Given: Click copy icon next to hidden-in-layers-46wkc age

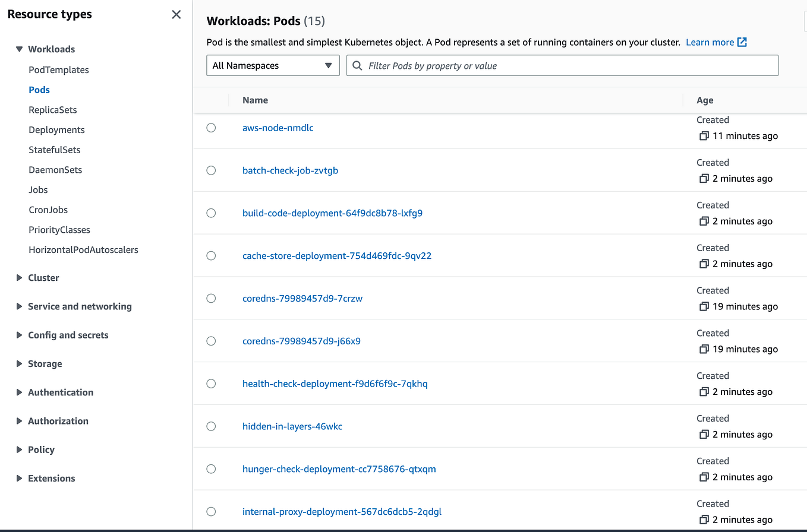Looking at the screenshot, I should pyautogui.click(x=705, y=434).
